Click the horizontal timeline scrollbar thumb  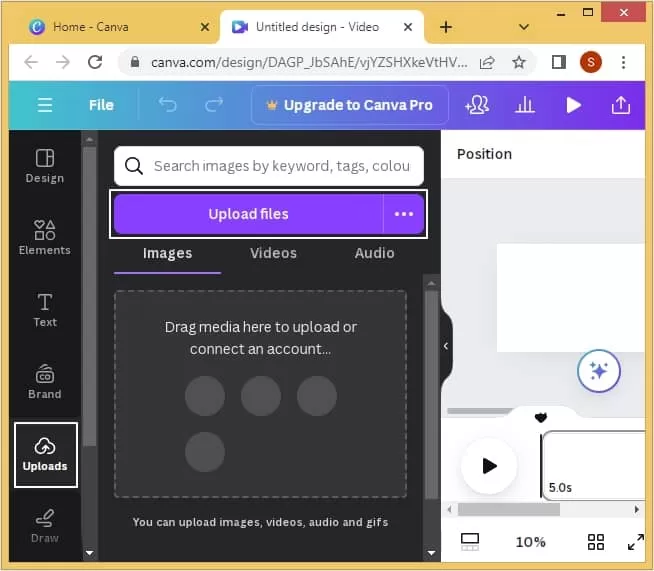coord(508,509)
